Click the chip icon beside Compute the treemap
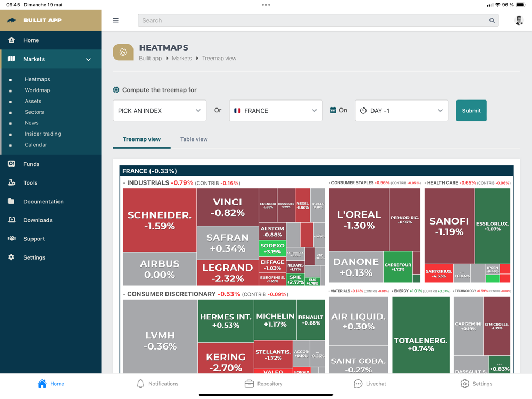 click(116, 90)
